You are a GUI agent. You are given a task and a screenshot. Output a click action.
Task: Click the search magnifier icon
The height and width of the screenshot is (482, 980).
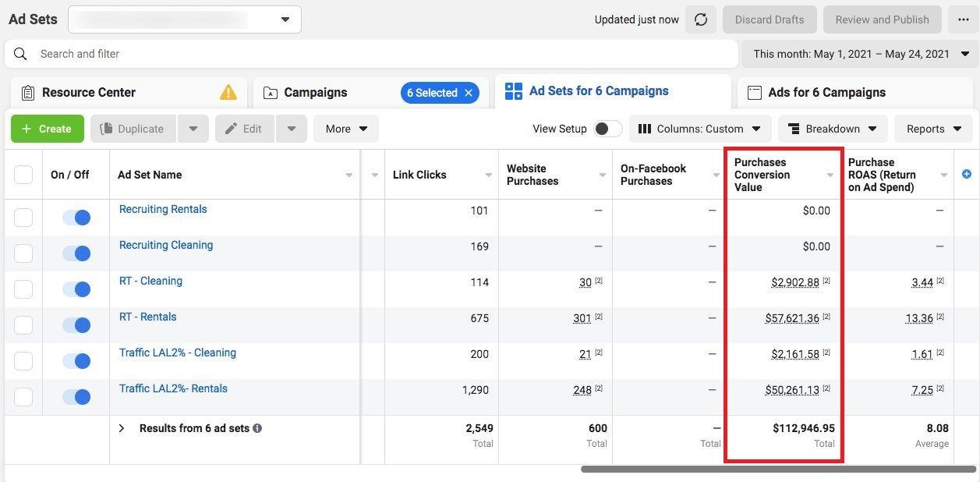click(x=21, y=54)
